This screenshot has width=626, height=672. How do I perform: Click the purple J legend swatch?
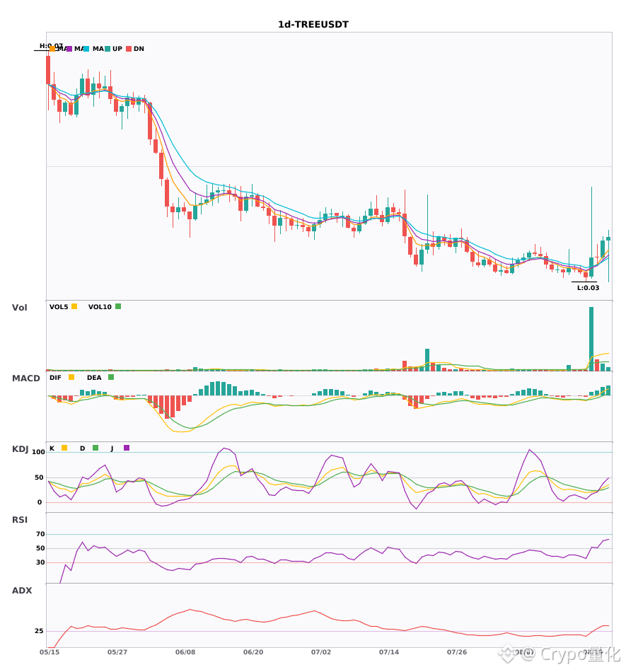pyautogui.click(x=127, y=448)
